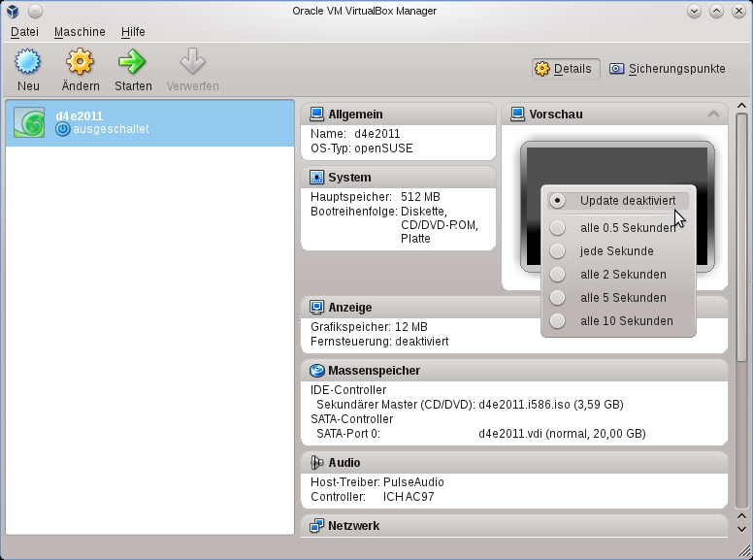Click the window resize grip corner

coord(744,550)
